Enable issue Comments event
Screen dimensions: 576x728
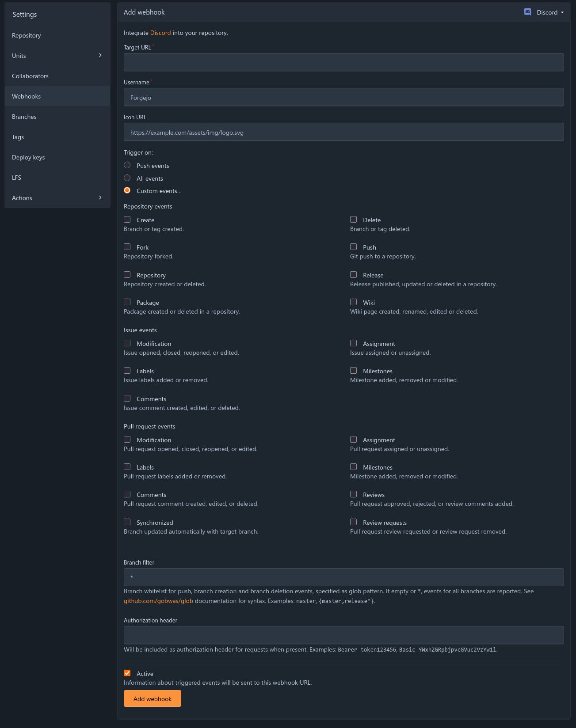coord(127,398)
